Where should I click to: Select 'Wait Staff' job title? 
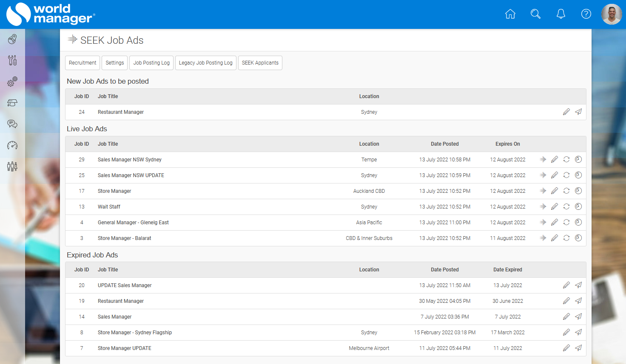(109, 207)
